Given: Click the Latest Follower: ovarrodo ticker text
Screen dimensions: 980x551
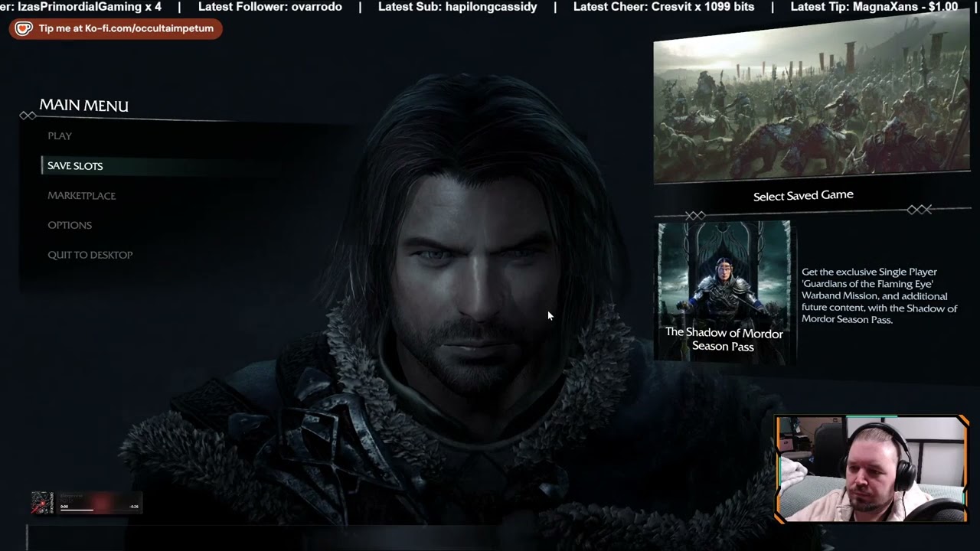Looking at the screenshot, I should point(270,7).
